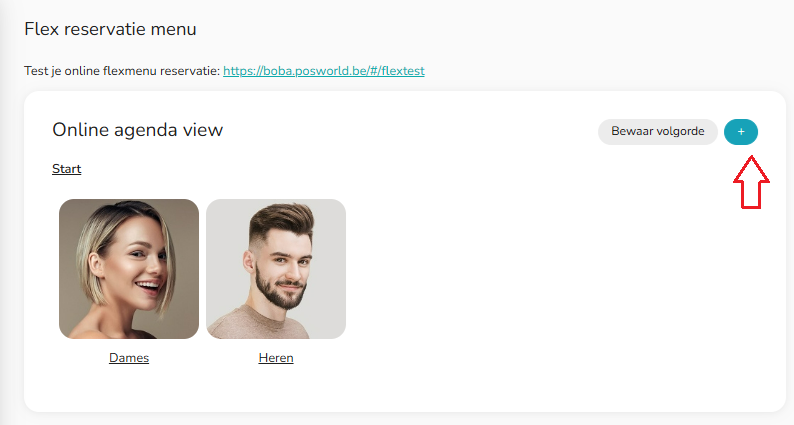This screenshot has height=425, width=794.
Task: Open the boba.posworld.be flextest link
Action: pyautogui.click(x=324, y=71)
